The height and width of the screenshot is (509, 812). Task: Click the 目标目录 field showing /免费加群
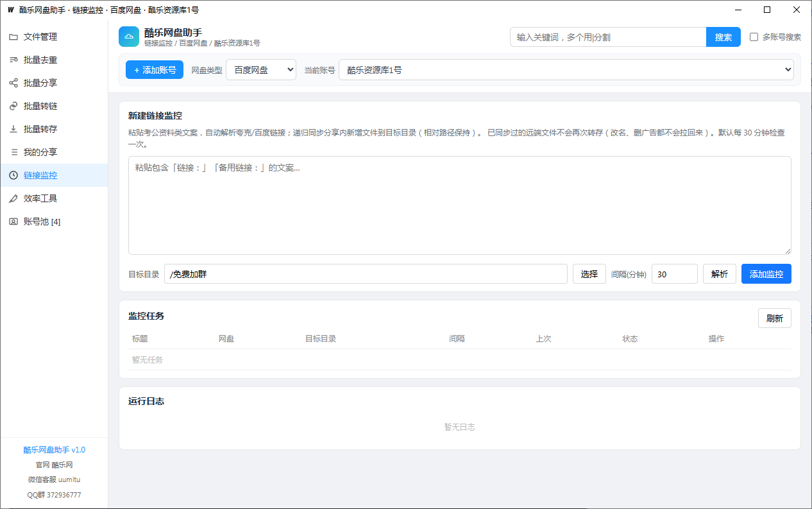pos(366,274)
